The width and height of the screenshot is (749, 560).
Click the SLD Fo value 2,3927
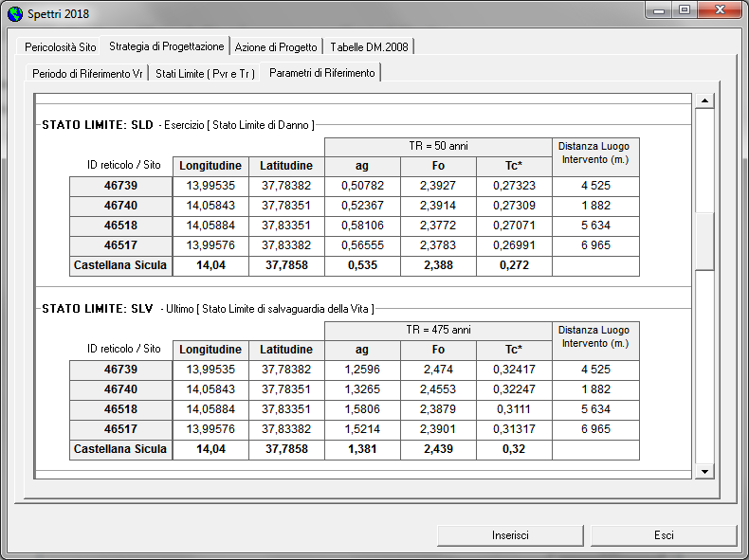tap(438, 186)
